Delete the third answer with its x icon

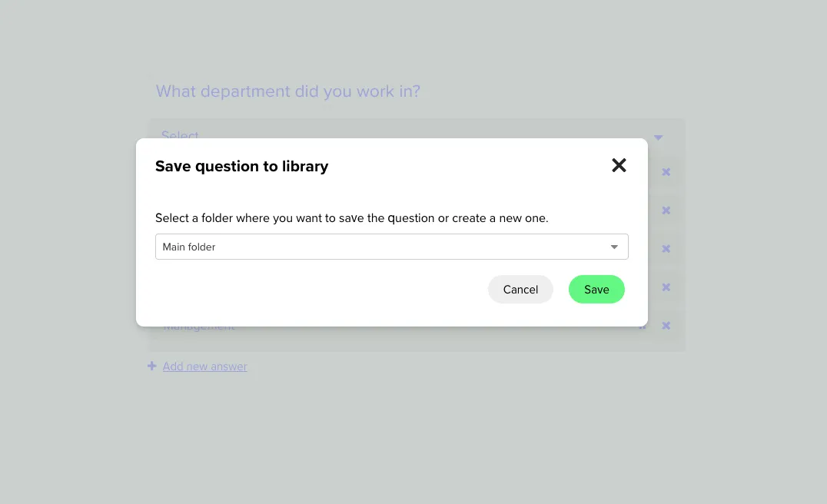[x=666, y=248]
